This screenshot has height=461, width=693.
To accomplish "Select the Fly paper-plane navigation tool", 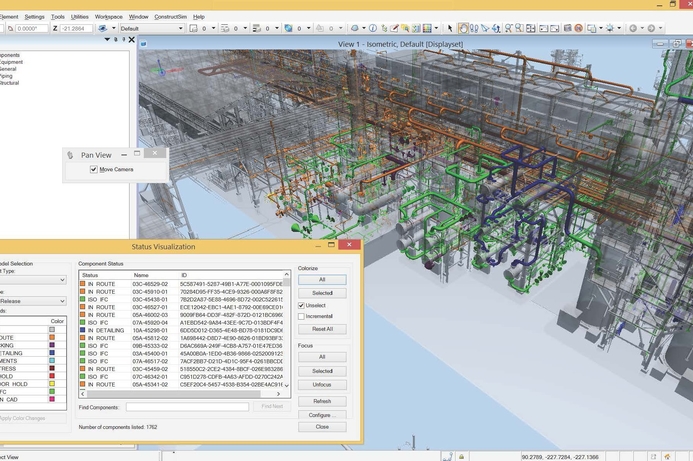I will pyautogui.click(x=485, y=28).
